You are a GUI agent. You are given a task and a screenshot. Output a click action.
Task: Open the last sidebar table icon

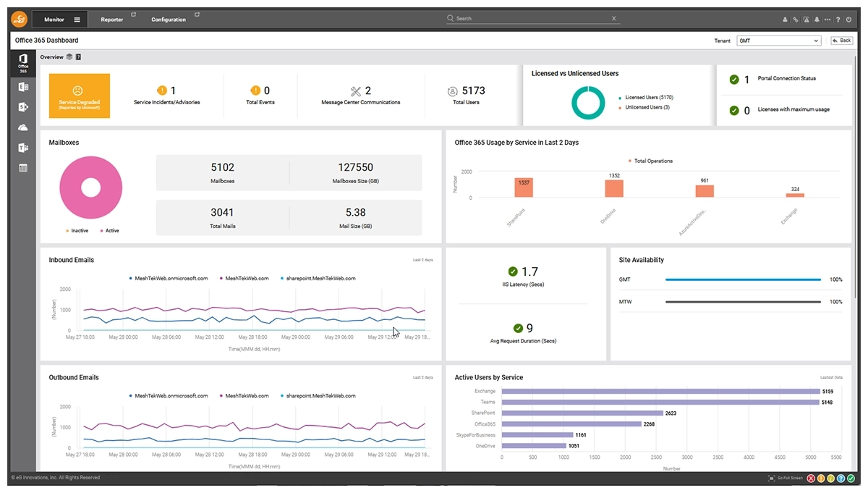coord(23,168)
